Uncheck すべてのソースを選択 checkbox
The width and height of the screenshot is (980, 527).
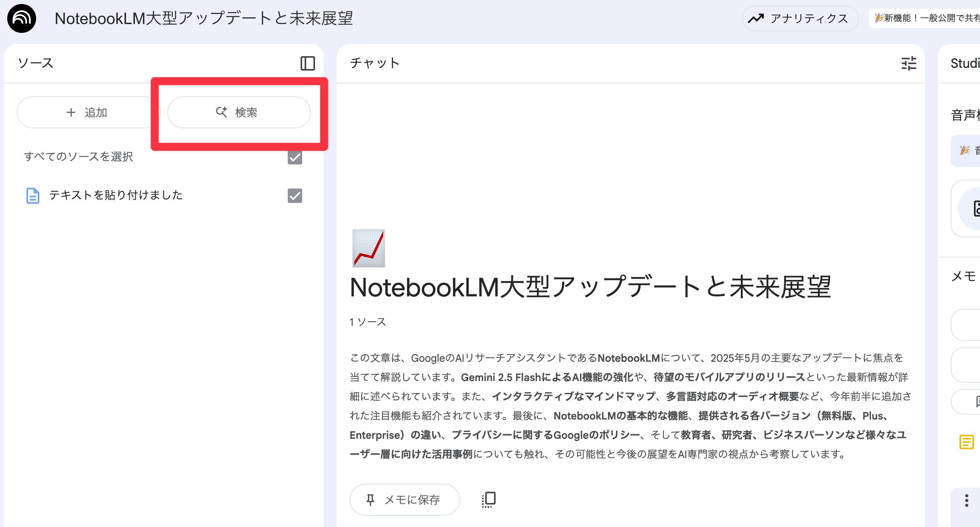[x=295, y=157]
